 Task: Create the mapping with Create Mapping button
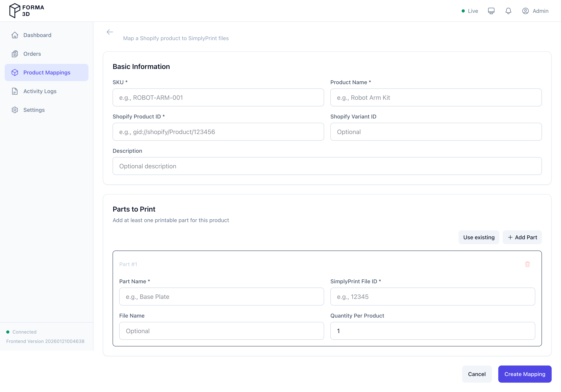pyautogui.click(x=525, y=374)
